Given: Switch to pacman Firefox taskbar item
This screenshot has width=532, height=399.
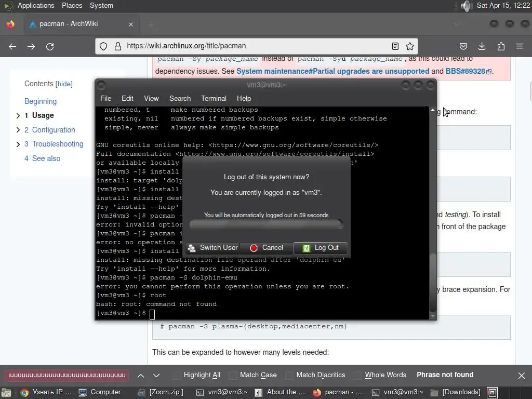Looking at the screenshot, I should [338, 392].
